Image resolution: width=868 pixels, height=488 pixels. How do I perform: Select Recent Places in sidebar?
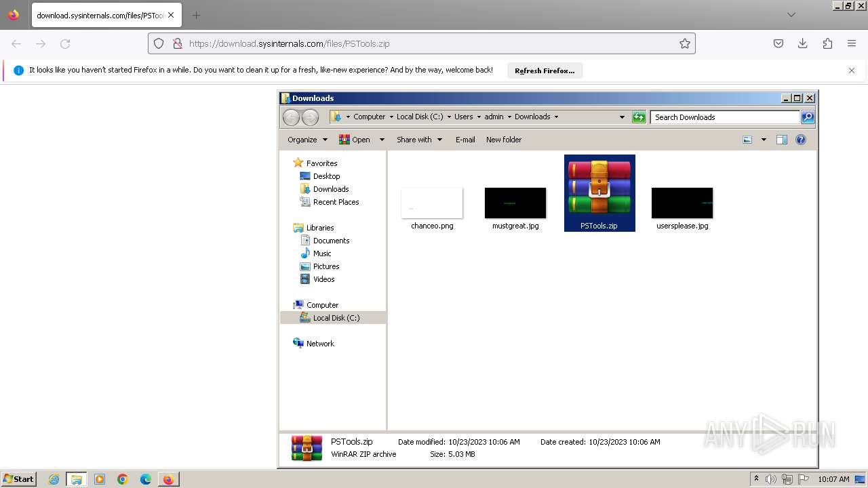tap(336, 202)
